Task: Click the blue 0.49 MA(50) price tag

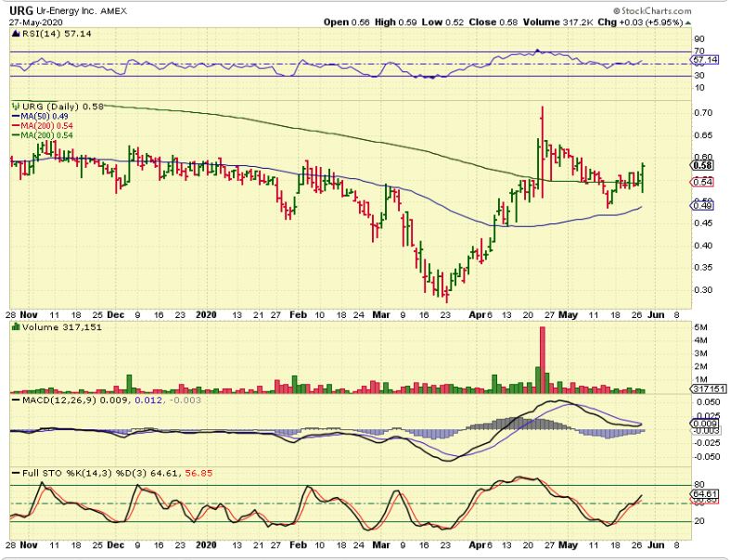Action: 702,205
